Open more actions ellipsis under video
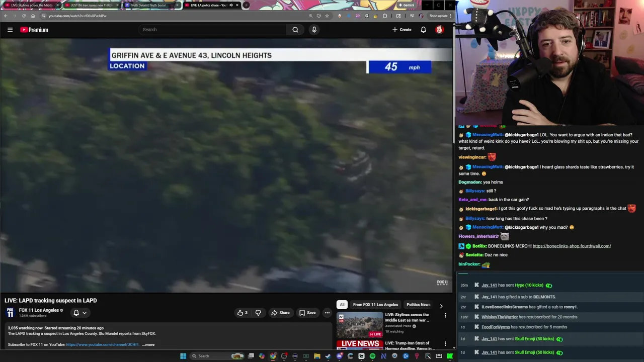 pyautogui.click(x=327, y=313)
